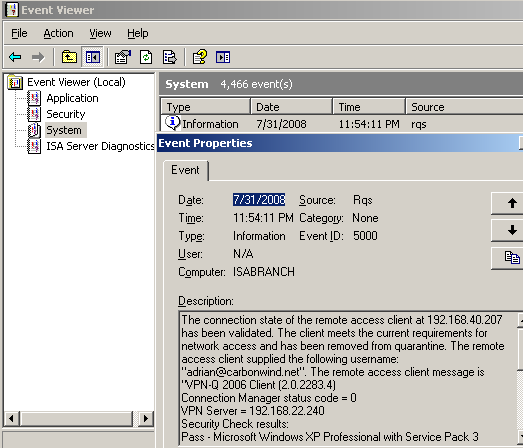Open the Action menu
This screenshot has height=448, width=523.
point(58,34)
